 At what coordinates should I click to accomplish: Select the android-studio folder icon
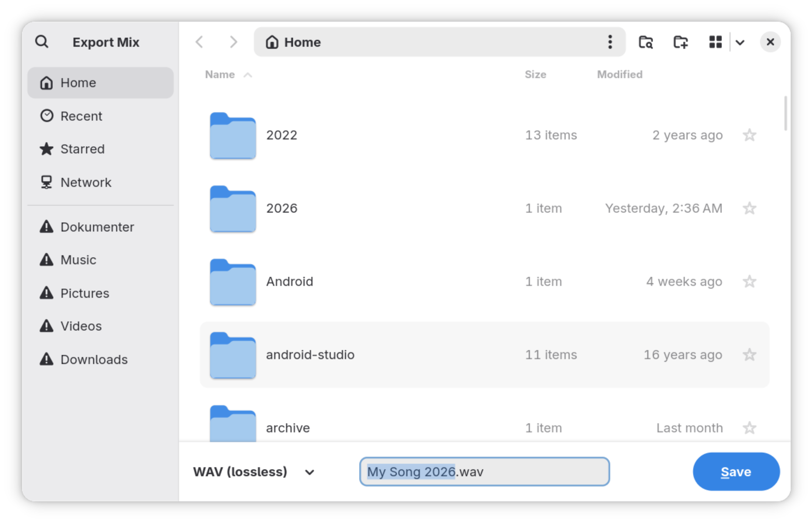[233, 355]
